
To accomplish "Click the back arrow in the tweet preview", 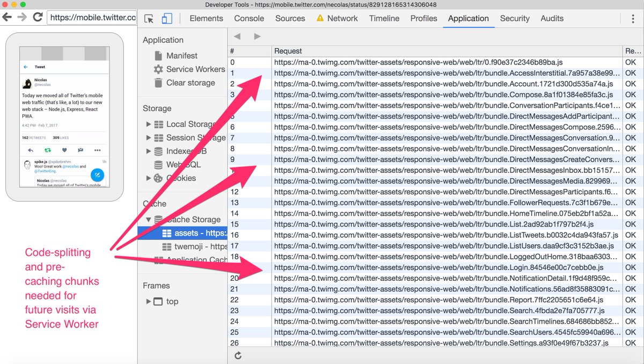I will (25, 67).
